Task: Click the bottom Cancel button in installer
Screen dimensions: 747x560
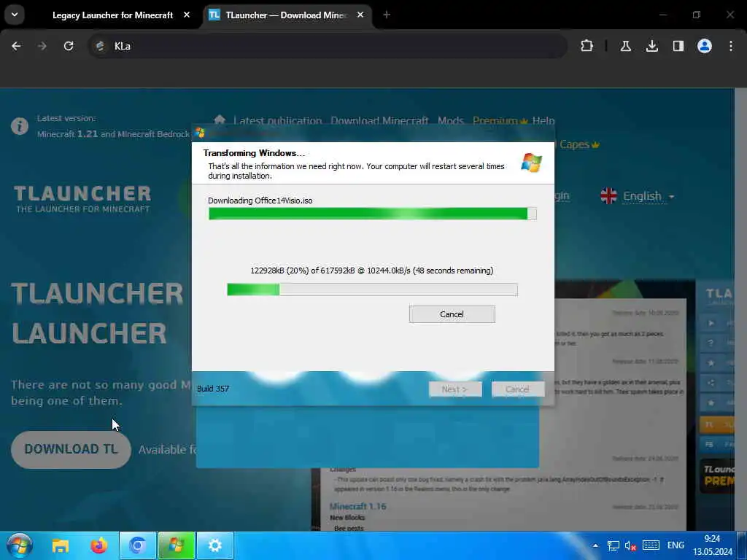Action: (517, 389)
